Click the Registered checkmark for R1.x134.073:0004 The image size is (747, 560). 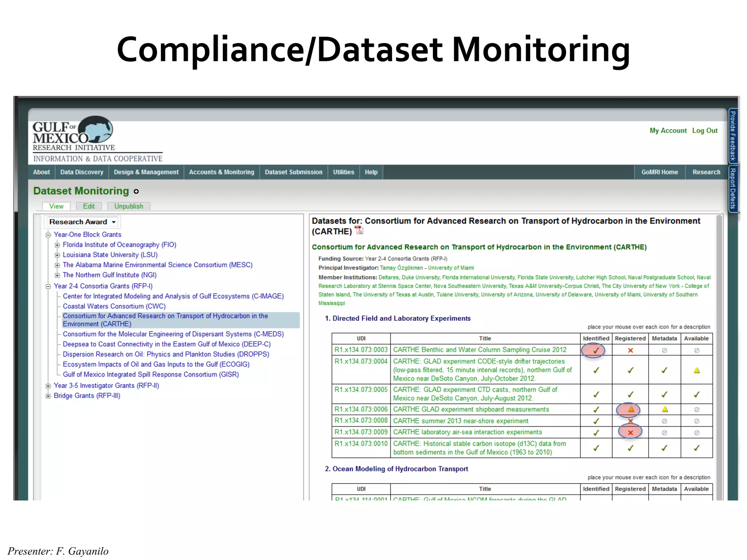[x=630, y=370]
